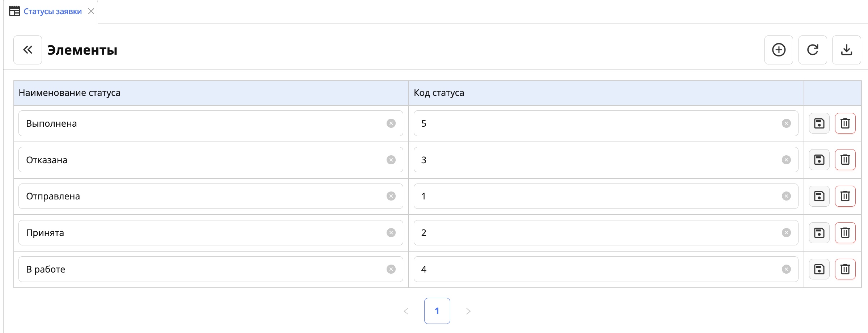The height and width of the screenshot is (333, 868).
Task: Switch to Статусы заявки tab
Action: tap(52, 12)
